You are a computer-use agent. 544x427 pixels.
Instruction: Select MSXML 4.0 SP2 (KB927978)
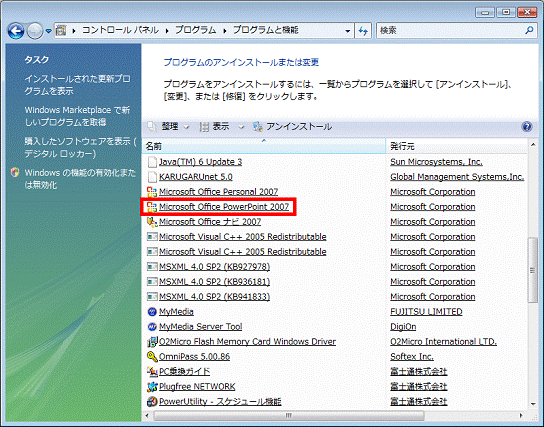coord(214,267)
